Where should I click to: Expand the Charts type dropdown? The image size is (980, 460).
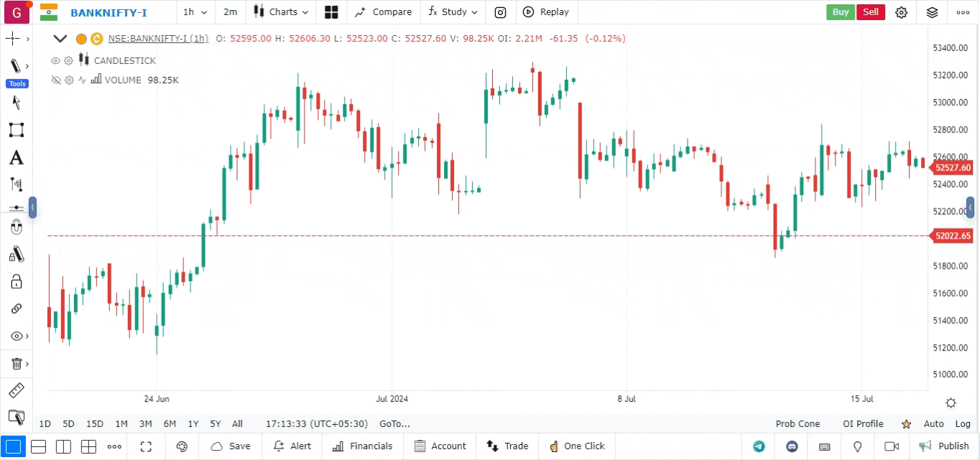[x=281, y=12]
